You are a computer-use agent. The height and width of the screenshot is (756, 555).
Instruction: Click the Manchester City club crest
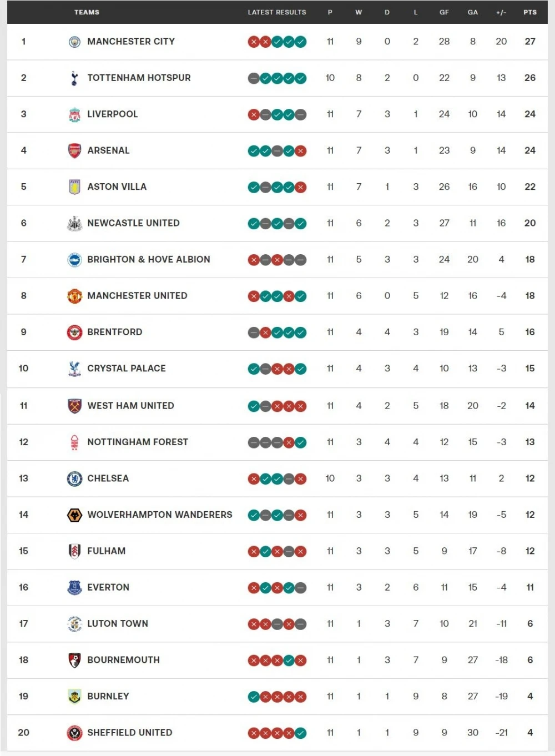click(74, 42)
